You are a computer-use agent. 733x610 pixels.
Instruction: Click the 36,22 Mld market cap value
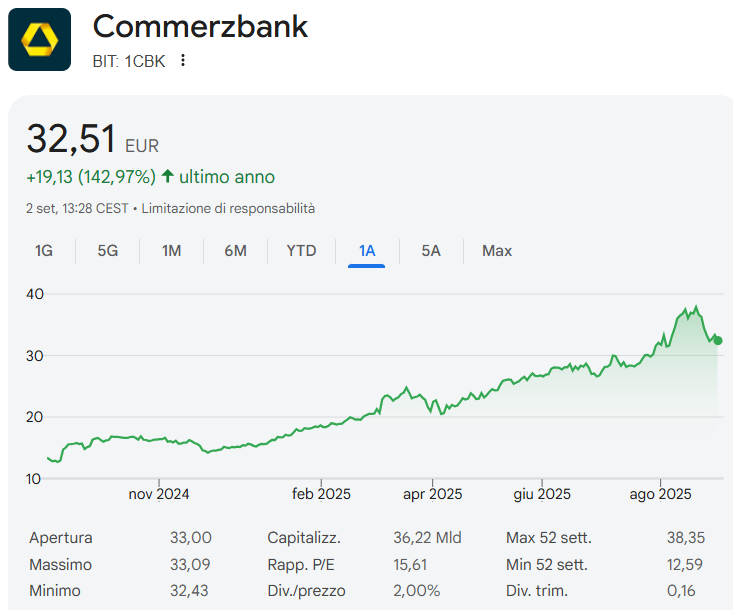pyautogui.click(x=427, y=538)
